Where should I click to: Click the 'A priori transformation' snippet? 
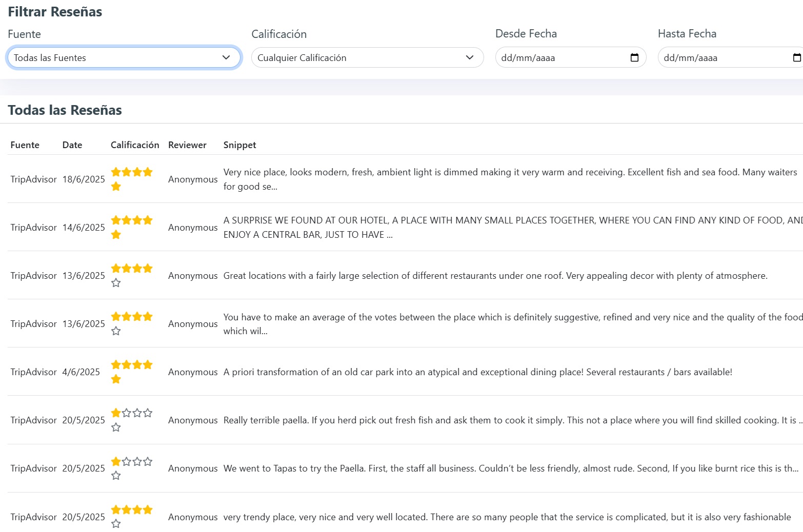(x=478, y=372)
